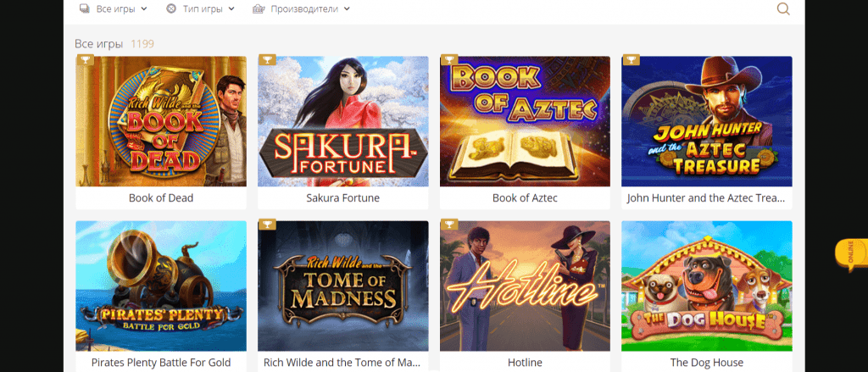The width and height of the screenshot is (868, 372).
Task: Open the Book of Dead title link
Action: click(161, 197)
